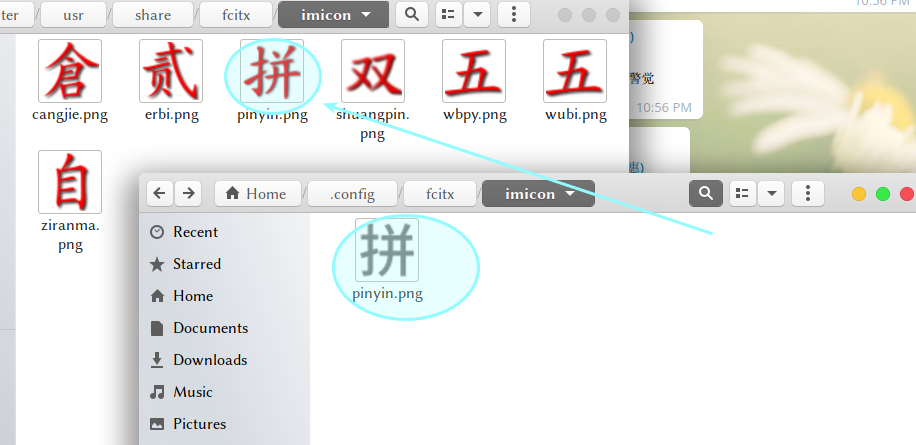Screen dimensions: 916x445
Task: Open more options menu in back window
Action: (x=514, y=15)
